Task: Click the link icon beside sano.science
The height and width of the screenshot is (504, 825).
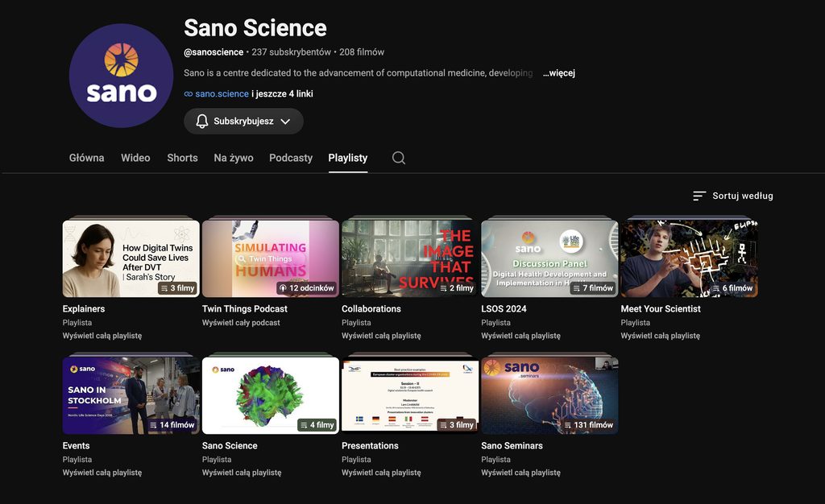Action: click(x=189, y=94)
